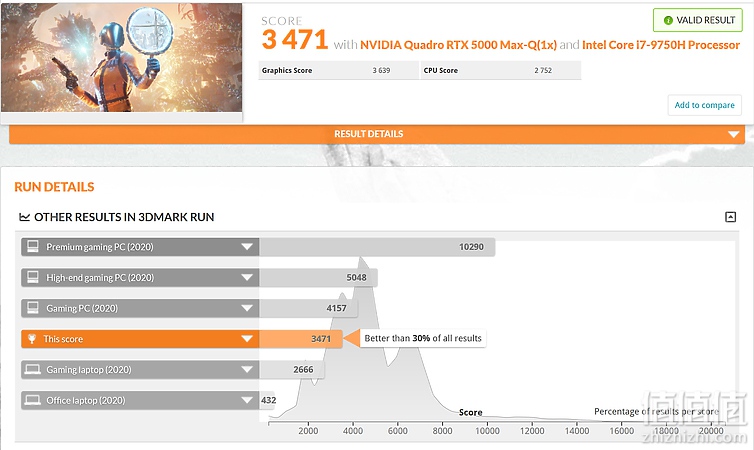This screenshot has height=450, width=754.
Task: Click the CPU Score value 2 752
Action: (543, 70)
